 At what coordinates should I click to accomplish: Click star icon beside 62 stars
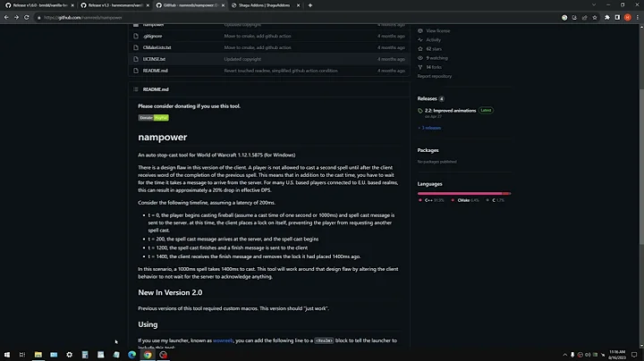(x=420, y=49)
